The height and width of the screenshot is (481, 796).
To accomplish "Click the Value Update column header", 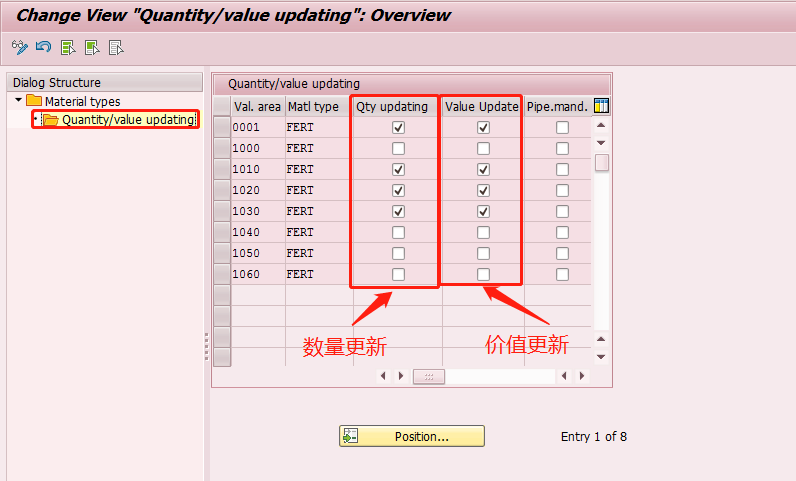I will coord(483,107).
